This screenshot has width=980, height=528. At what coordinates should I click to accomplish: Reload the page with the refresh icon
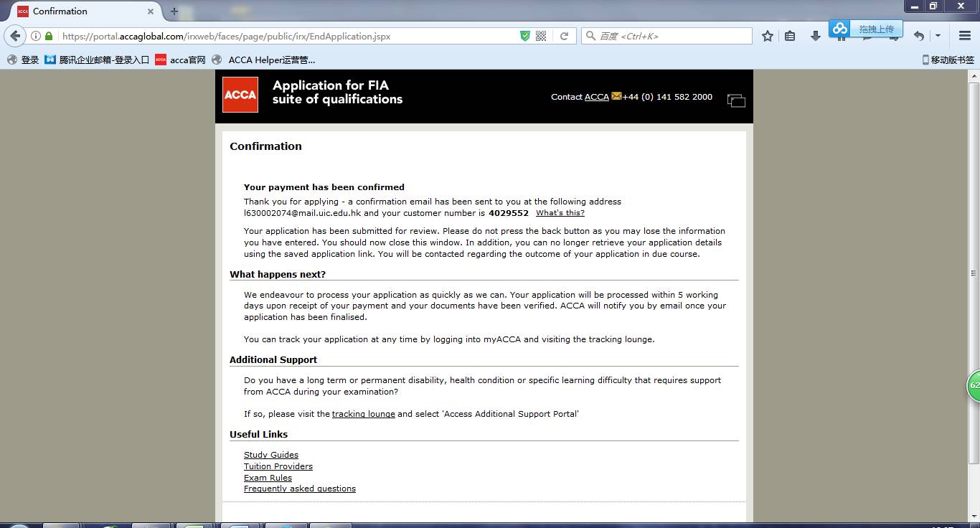click(x=565, y=36)
